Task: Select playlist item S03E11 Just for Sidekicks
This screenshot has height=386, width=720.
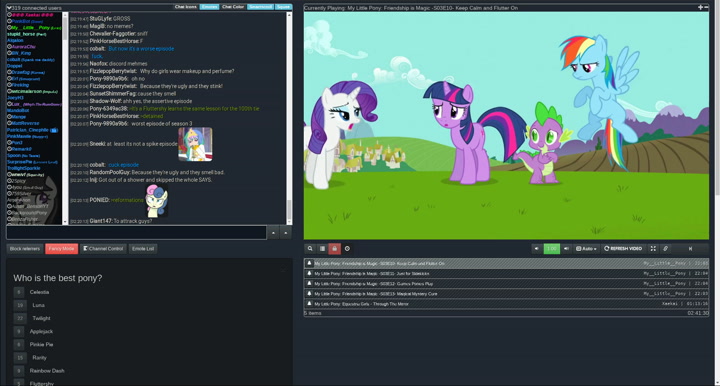Action: pyautogui.click(x=506, y=274)
